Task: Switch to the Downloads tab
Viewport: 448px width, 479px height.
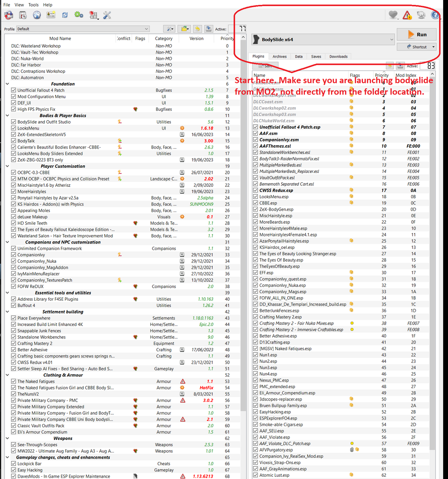Action: (339, 56)
